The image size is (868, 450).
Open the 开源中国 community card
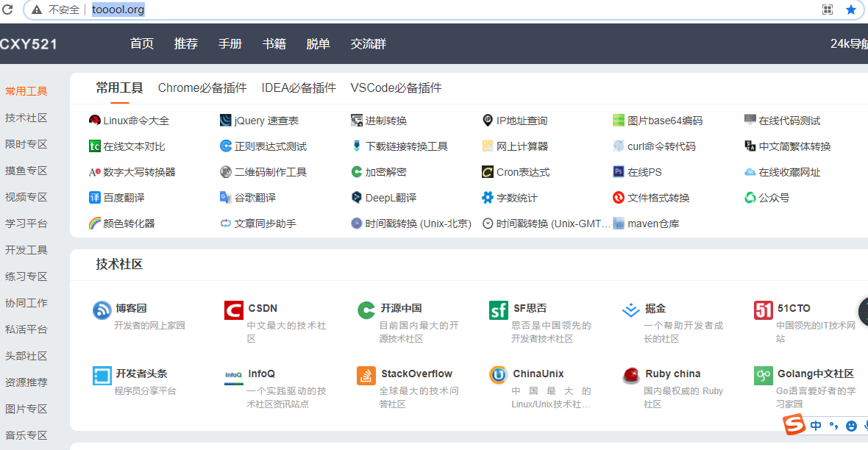(x=409, y=322)
